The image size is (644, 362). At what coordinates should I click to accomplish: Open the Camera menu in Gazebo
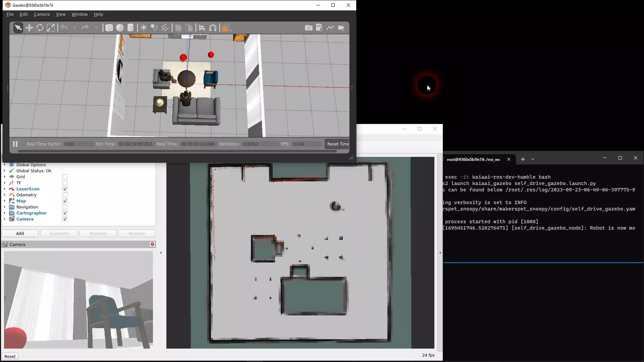click(x=41, y=14)
